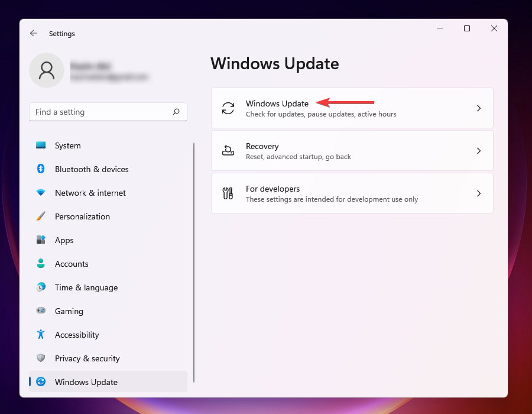The width and height of the screenshot is (532, 414).
Task: Select Accounts in sidebar
Action: (108, 264)
